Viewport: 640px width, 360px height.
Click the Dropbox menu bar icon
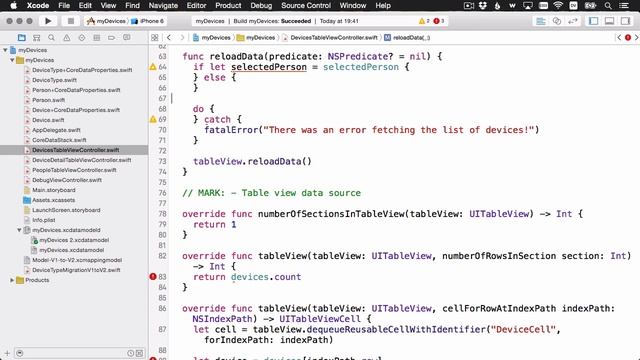[483, 6]
